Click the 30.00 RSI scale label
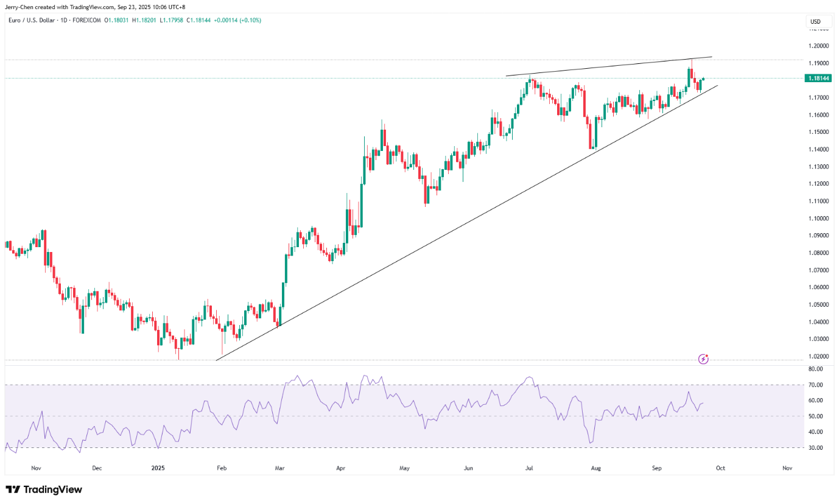 coord(816,447)
